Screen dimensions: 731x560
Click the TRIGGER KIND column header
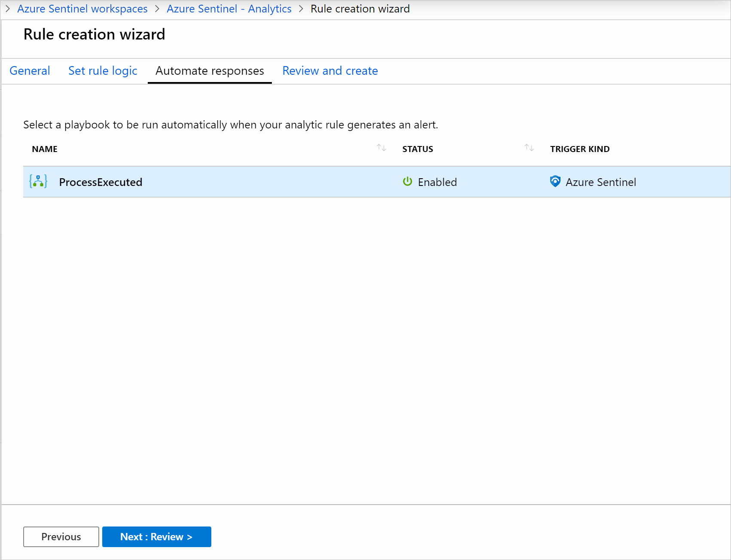point(580,149)
